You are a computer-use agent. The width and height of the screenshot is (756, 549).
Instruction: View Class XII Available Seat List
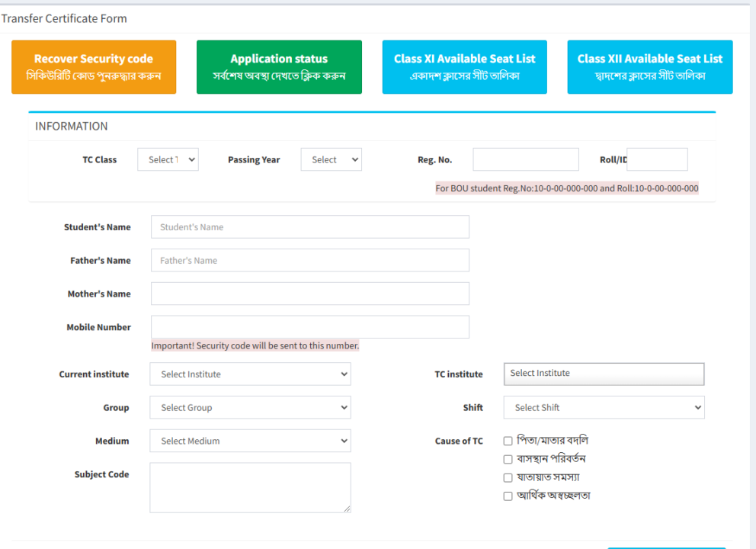[x=649, y=67]
